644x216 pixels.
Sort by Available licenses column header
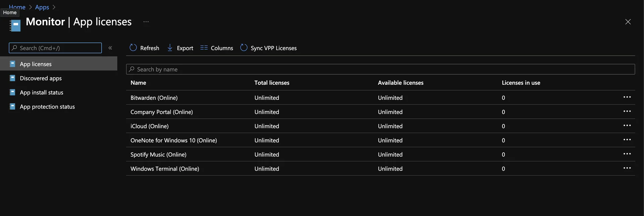(x=400, y=83)
